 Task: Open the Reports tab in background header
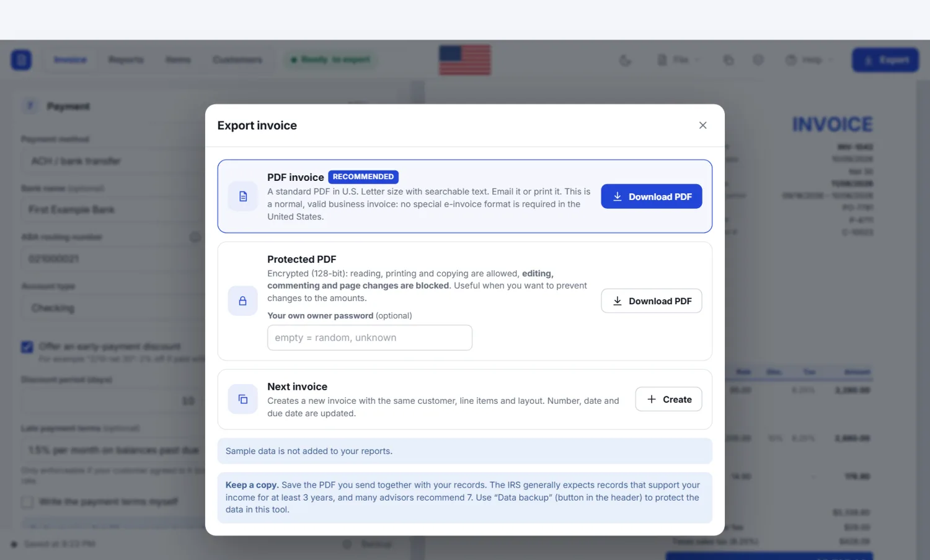(126, 60)
